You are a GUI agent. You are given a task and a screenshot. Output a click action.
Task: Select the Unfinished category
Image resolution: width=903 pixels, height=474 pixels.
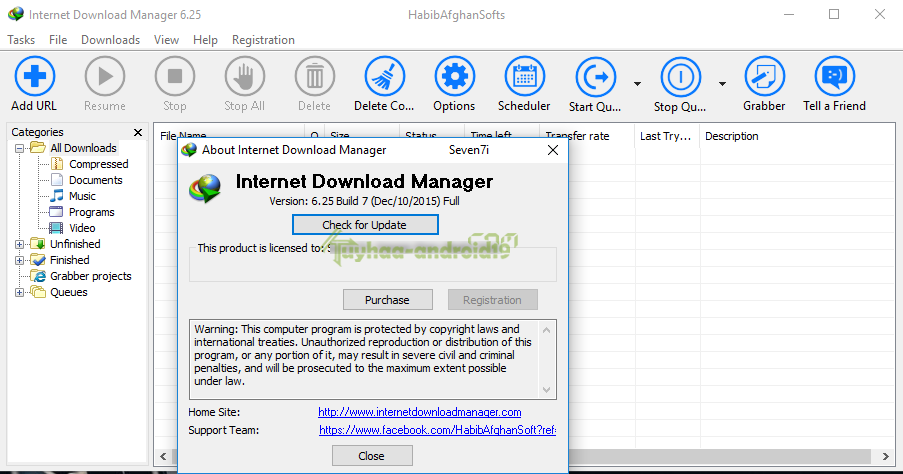click(75, 244)
